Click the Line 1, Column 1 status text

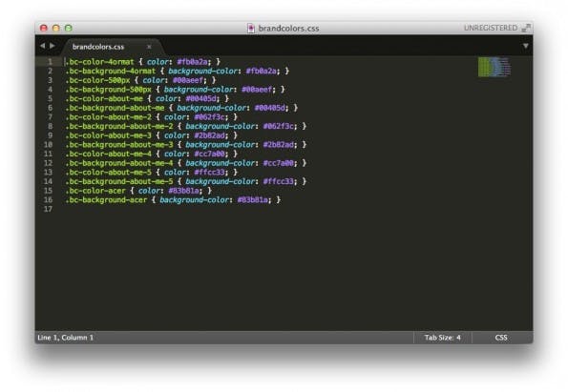66,338
